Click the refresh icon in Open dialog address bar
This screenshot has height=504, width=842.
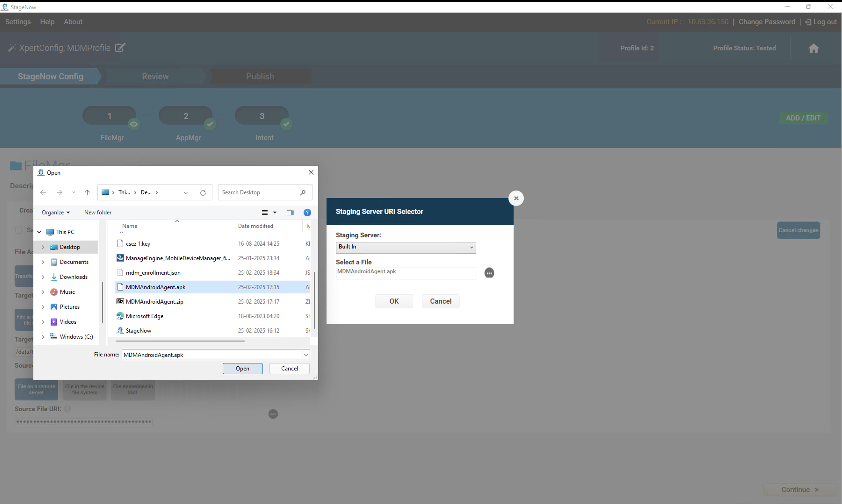(203, 193)
